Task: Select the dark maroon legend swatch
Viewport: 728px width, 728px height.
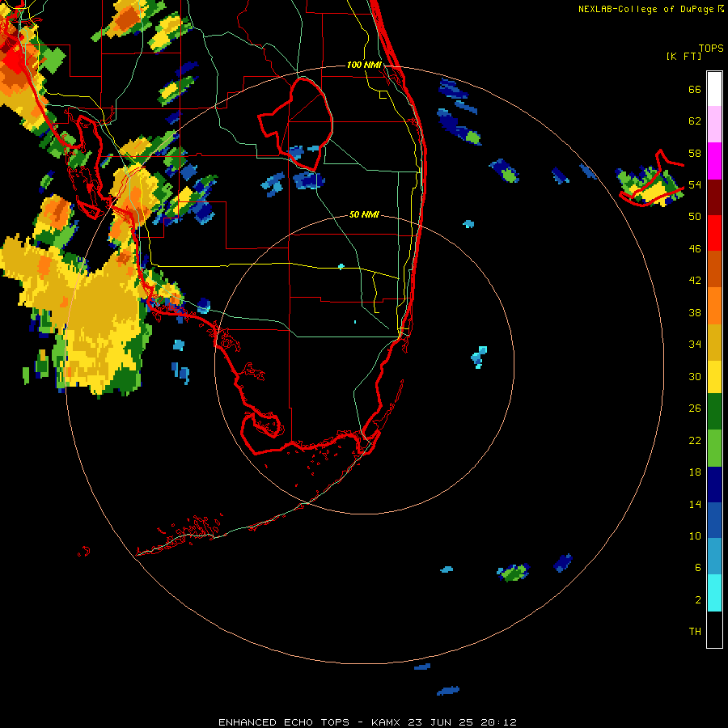Action: (714, 197)
